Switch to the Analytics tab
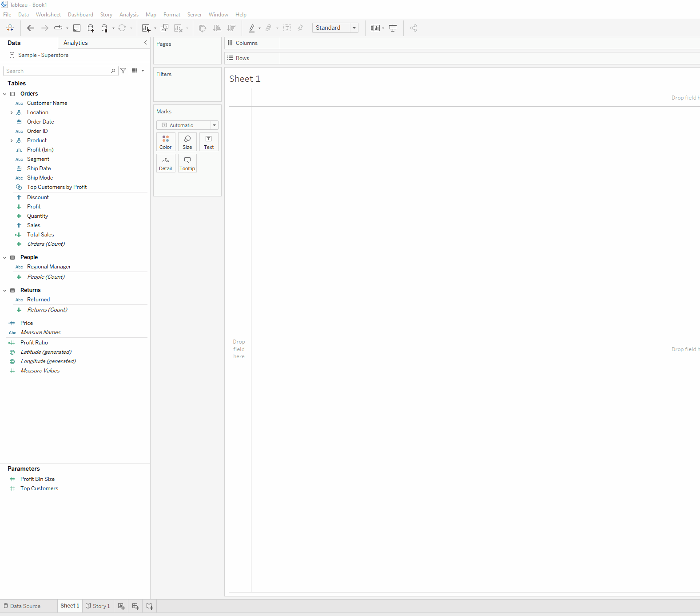 click(76, 43)
